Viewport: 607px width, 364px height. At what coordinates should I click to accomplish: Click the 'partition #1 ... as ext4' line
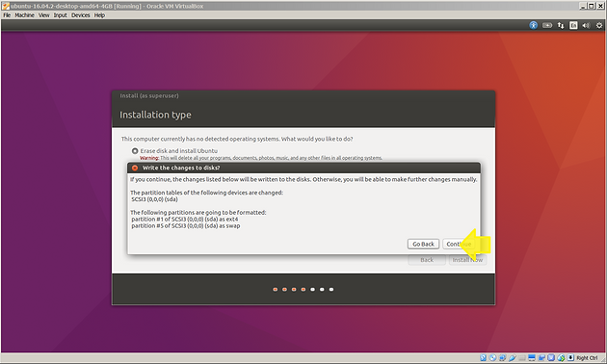point(185,219)
